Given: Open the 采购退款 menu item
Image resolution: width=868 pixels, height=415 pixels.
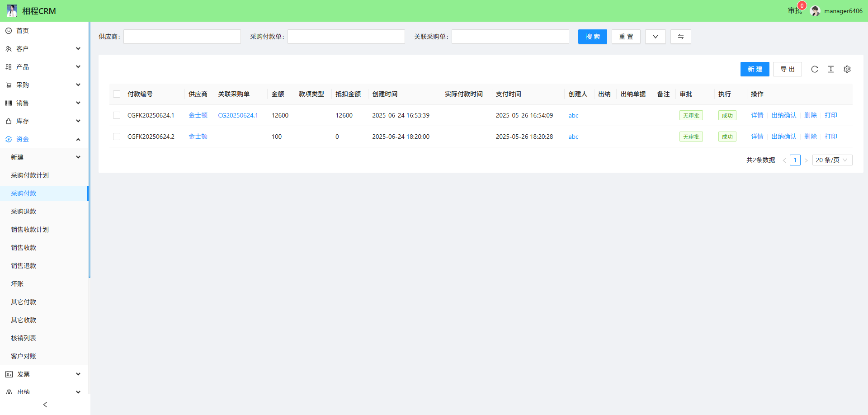Looking at the screenshot, I should 24,212.
